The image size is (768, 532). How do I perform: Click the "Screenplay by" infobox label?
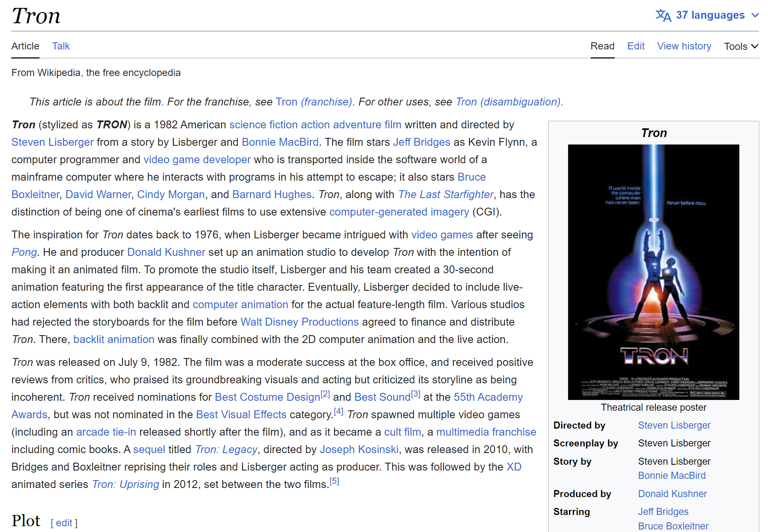click(x=586, y=443)
